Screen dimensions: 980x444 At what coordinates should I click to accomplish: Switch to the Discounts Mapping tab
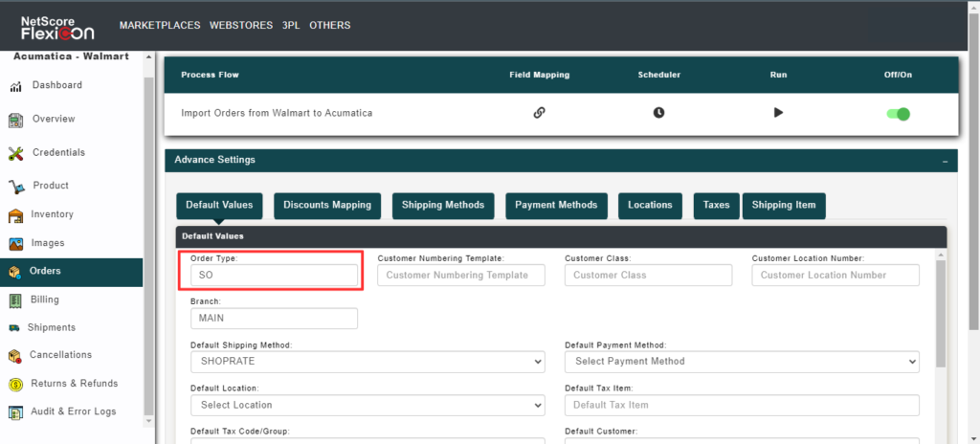[x=328, y=205]
